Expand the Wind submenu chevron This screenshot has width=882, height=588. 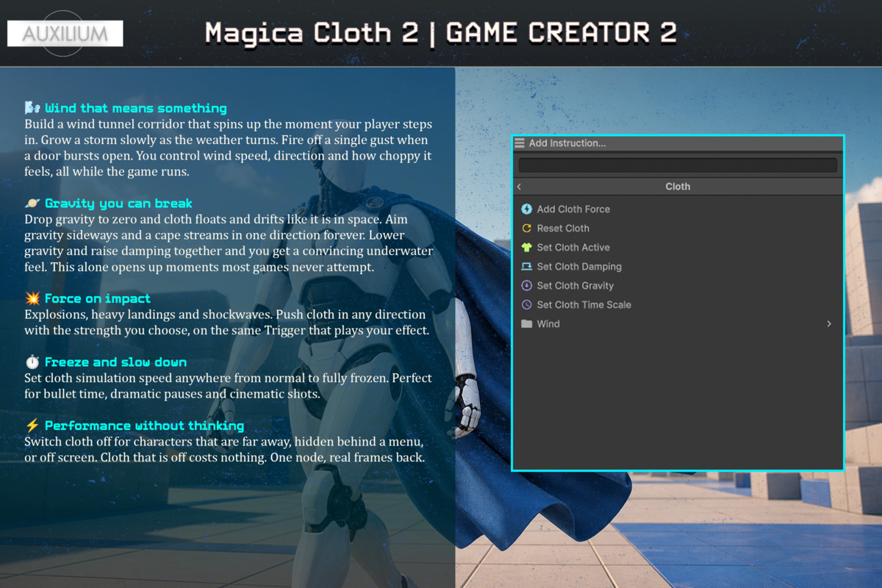tap(829, 324)
